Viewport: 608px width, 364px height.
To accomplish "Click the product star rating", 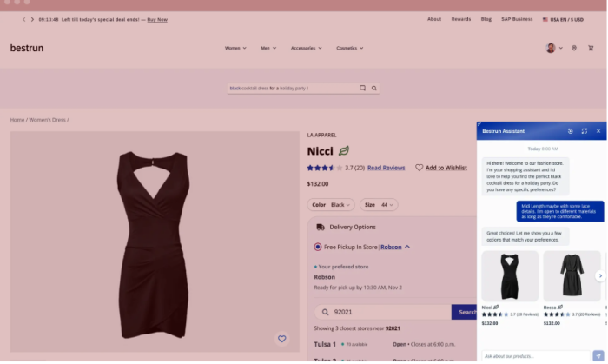I will tap(324, 168).
